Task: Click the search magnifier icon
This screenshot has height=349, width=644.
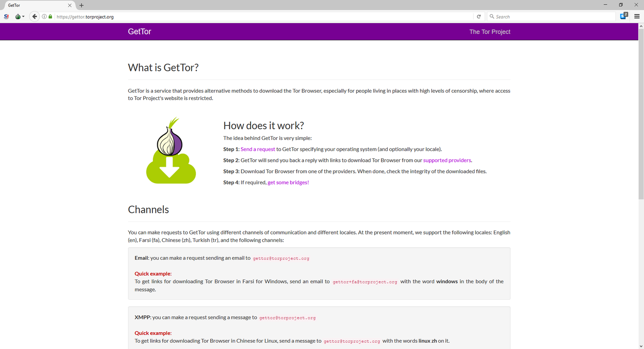Action: click(x=492, y=17)
